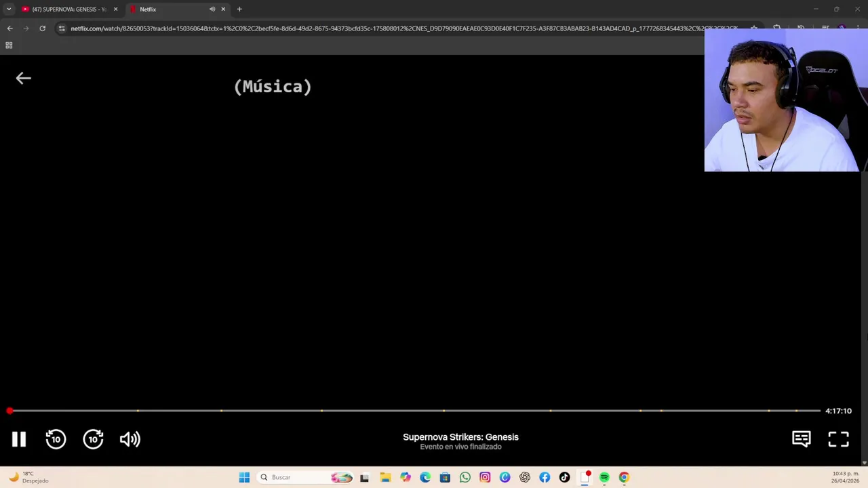Image resolution: width=868 pixels, height=488 pixels.
Task: Open Facebook from taskbar
Action: tap(545, 477)
